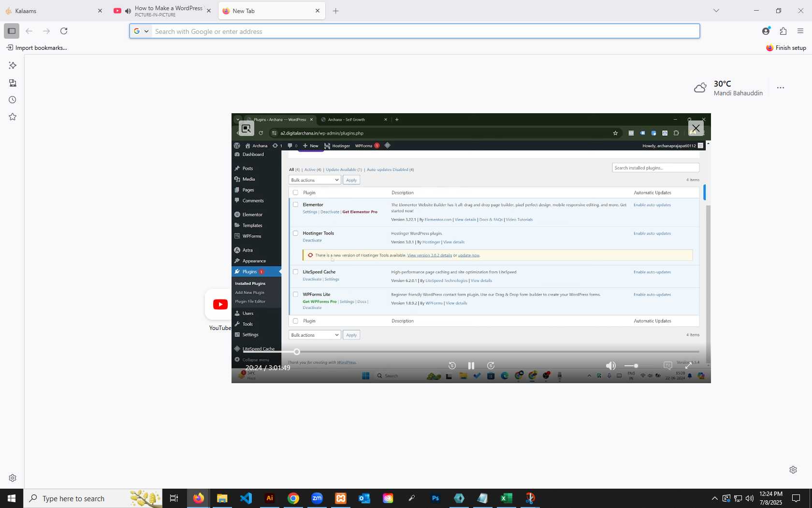Open the weather widget three-dot menu
The image size is (812, 508).
click(x=781, y=88)
